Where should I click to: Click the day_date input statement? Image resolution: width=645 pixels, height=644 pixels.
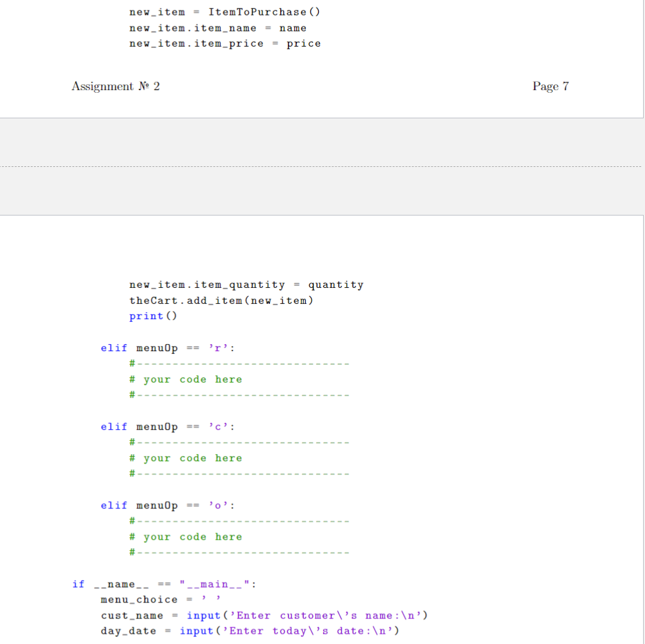point(250,631)
